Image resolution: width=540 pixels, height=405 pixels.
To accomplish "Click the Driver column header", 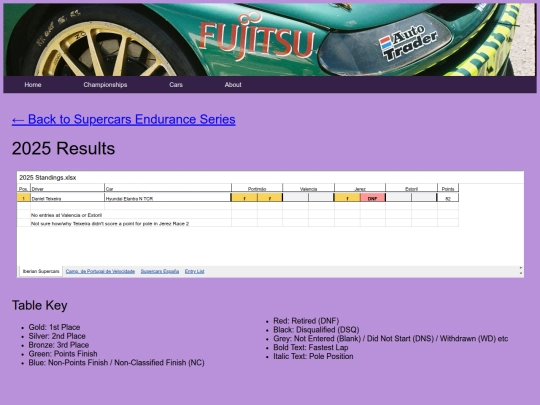I will (x=68, y=189).
